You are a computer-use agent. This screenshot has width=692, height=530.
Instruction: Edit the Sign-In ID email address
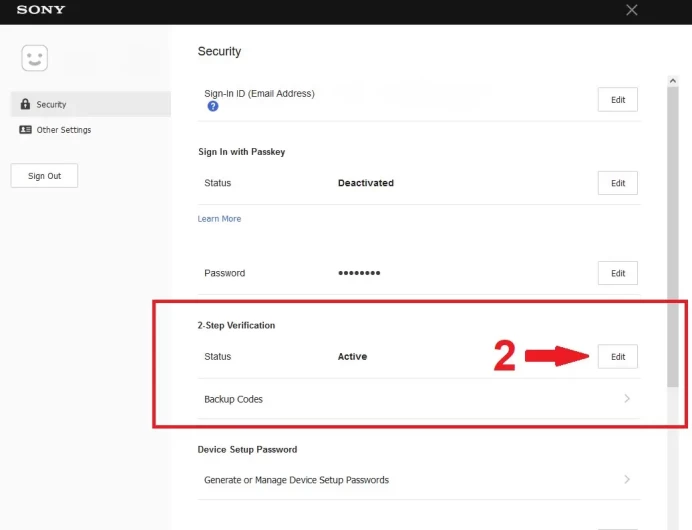click(x=617, y=100)
